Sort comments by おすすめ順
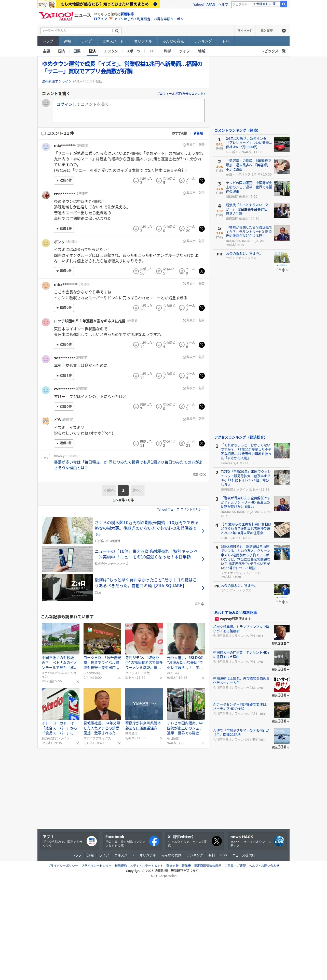Screen dimensions: 327x980 pyautogui.click(x=179, y=134)
